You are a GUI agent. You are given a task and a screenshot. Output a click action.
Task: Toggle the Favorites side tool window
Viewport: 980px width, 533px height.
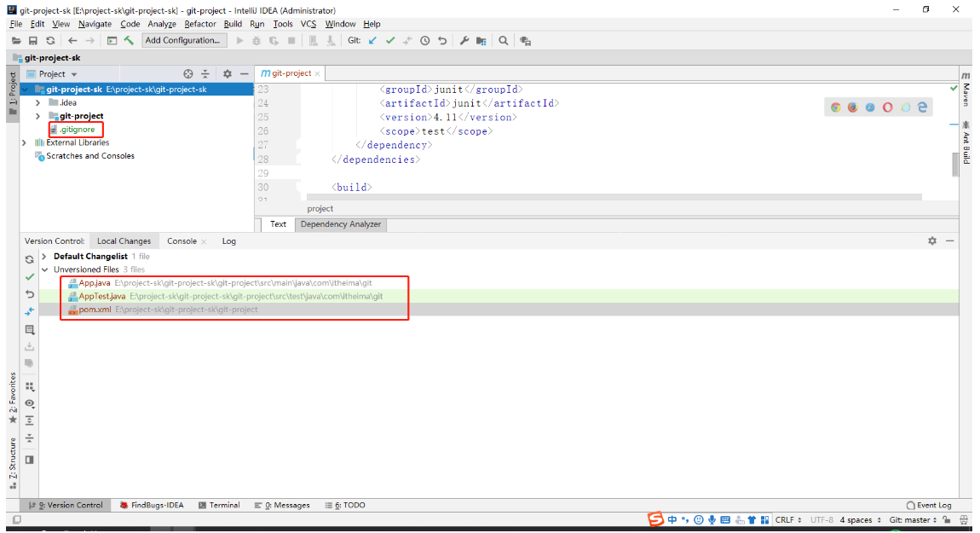pos(13,398)
